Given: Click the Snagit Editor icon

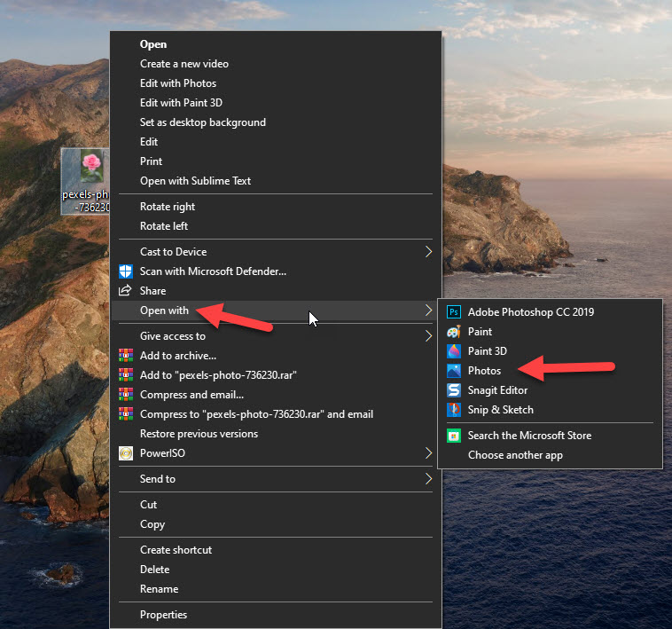Looking at the screenshot, I should pos(454,390).
